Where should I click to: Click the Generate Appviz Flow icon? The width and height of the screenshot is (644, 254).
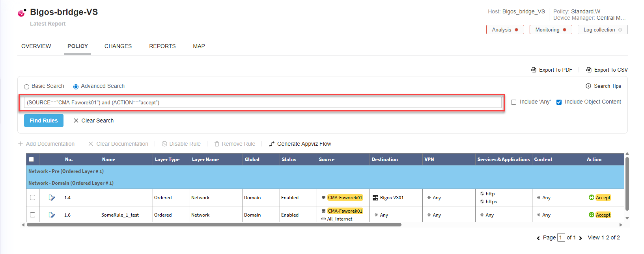(272, 144)
